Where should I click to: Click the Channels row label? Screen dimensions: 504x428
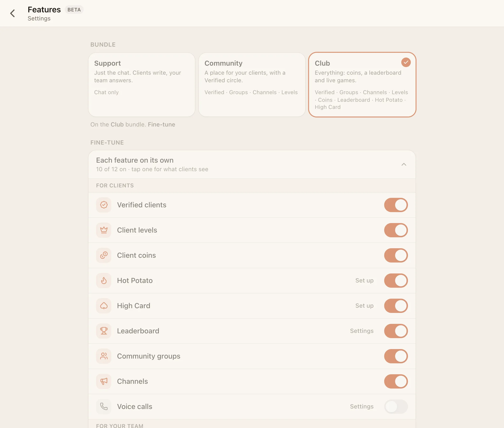click(x=132, y=381)
